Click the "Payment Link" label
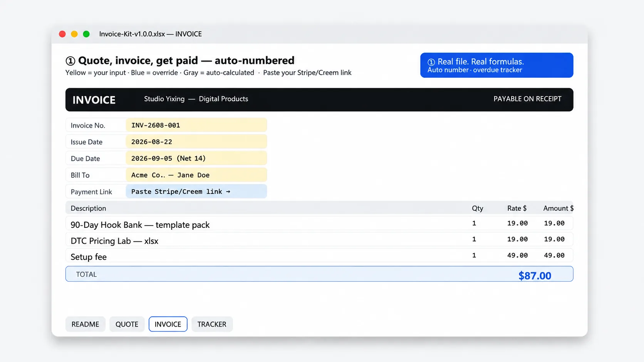The width and height of the screenshot is (644, 362). pos(91,192)
